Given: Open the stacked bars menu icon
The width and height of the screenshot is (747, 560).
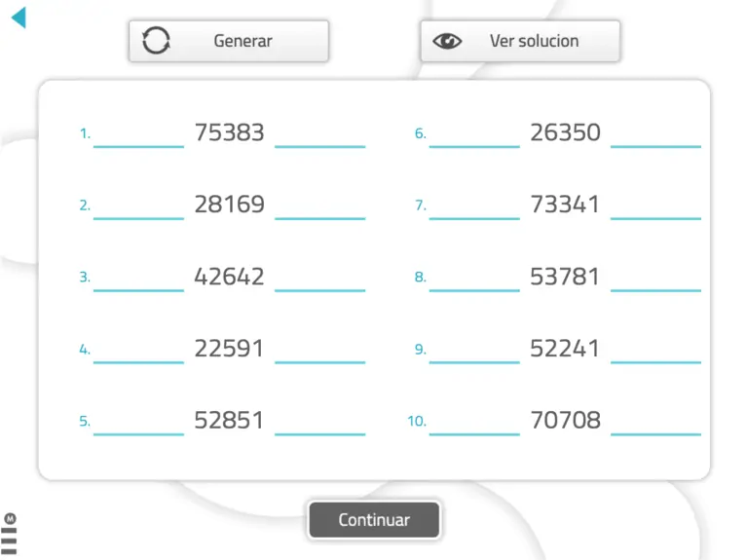Looking at the screenshot, I should click(x=10, y=537).
